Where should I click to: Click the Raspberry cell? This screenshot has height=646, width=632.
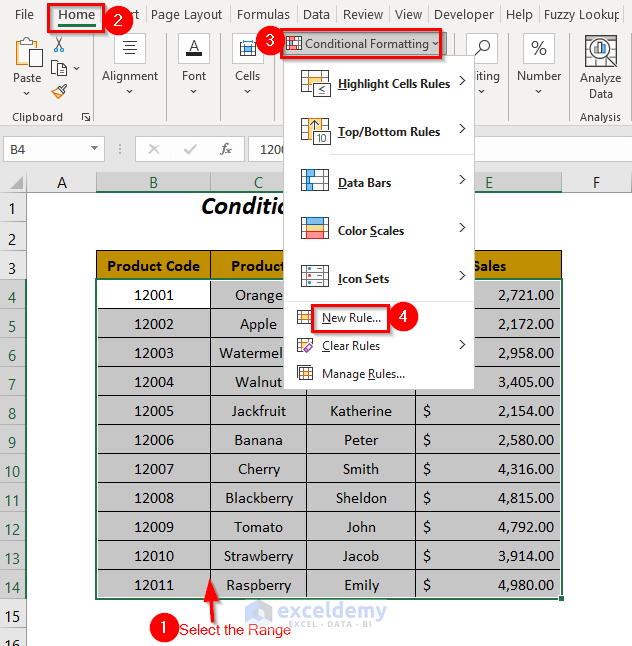[258, 585]
